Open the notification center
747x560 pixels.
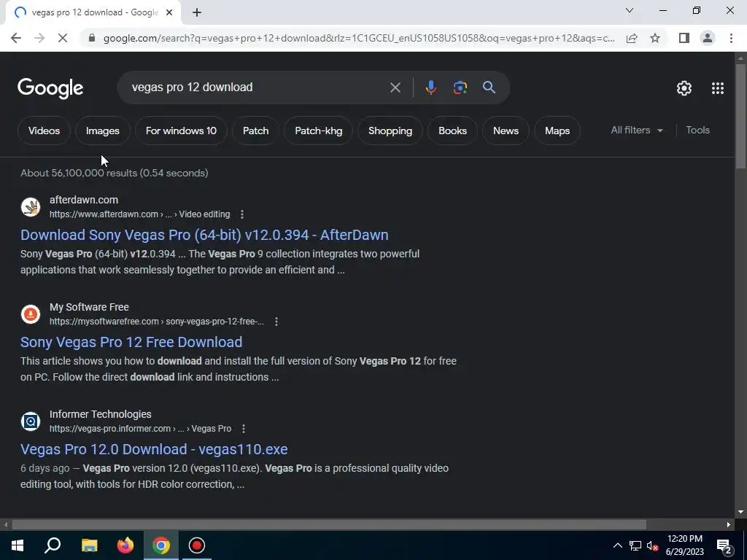pyautogui.click(x=724, y=546)
